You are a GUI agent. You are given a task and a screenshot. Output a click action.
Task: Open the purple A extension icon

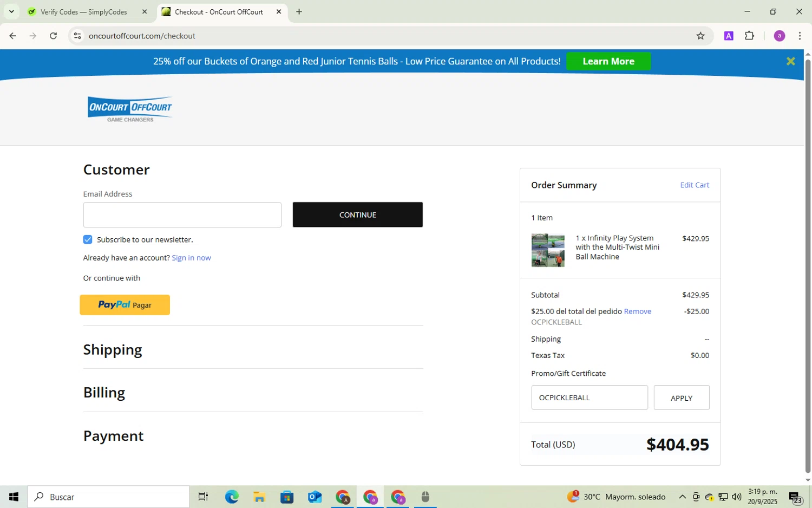point(729,36)
